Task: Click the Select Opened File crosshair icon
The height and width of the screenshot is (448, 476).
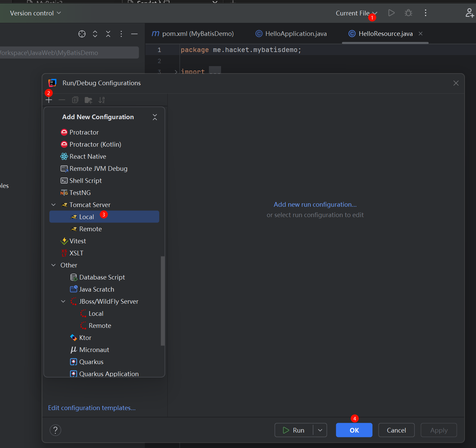Action: (82, 34)
